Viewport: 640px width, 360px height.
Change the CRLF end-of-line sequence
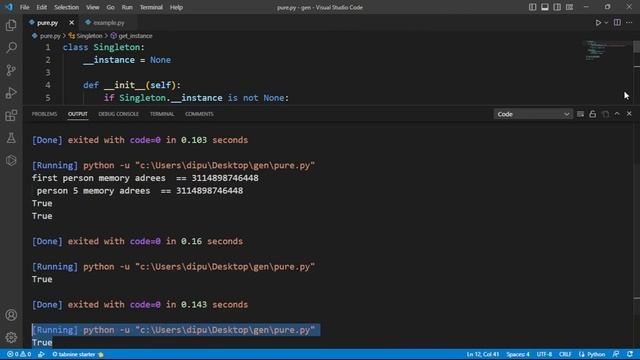tap(565, 354)
